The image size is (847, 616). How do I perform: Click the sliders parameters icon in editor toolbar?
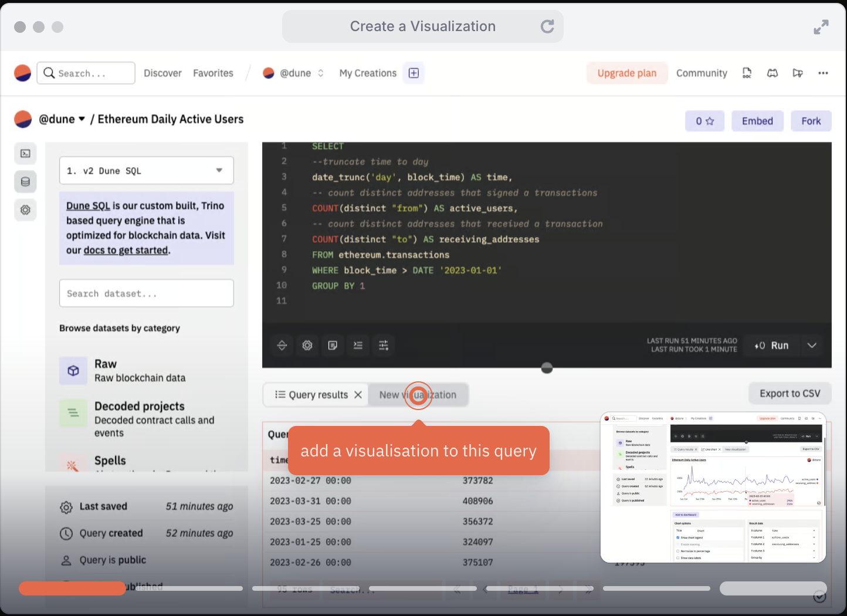point(384,346)
